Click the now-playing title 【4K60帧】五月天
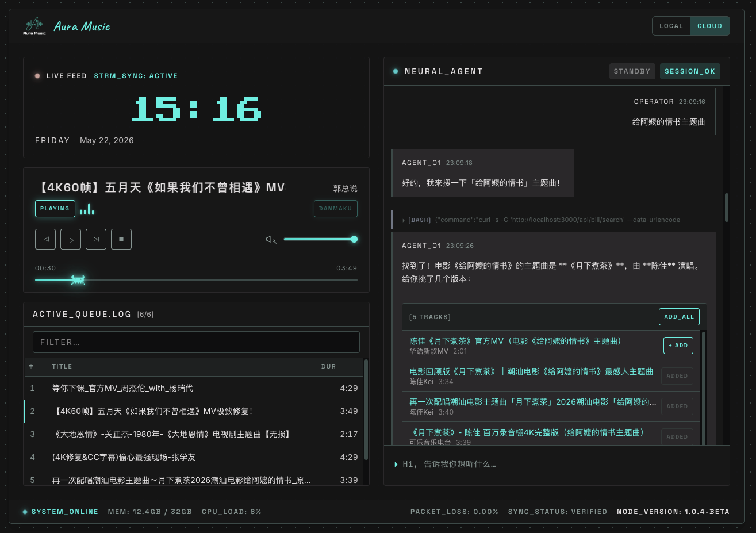This screenshot has height=533, width=756. 160,188
